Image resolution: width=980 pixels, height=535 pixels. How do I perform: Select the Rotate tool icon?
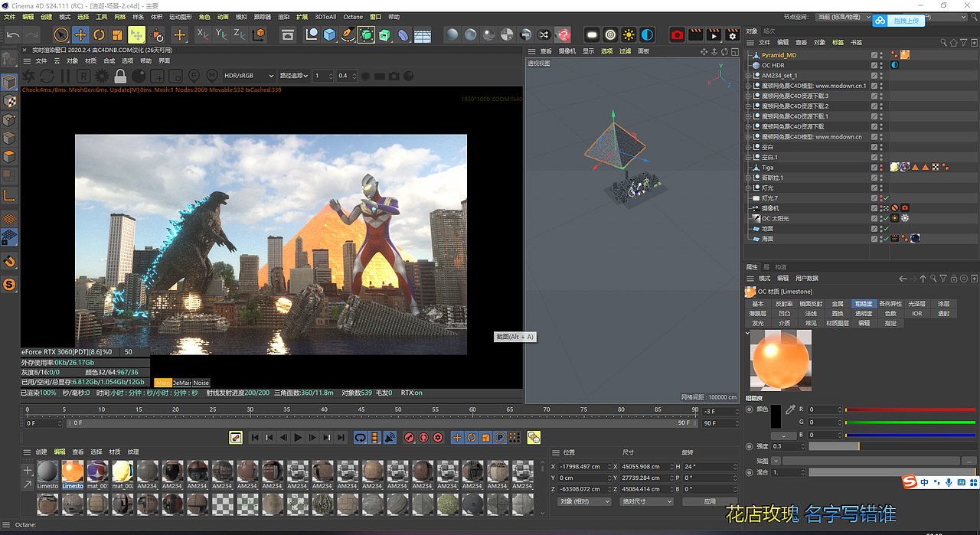pos(99,34)
